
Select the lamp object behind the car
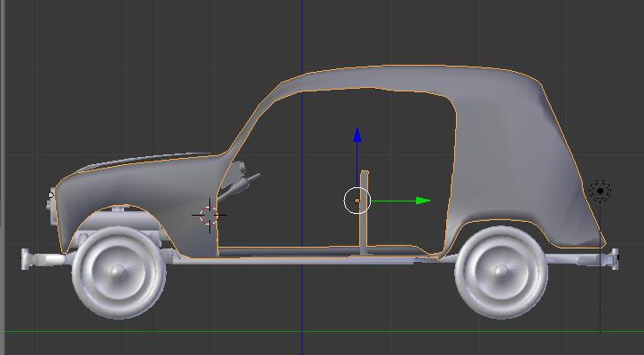click(601, 190)
